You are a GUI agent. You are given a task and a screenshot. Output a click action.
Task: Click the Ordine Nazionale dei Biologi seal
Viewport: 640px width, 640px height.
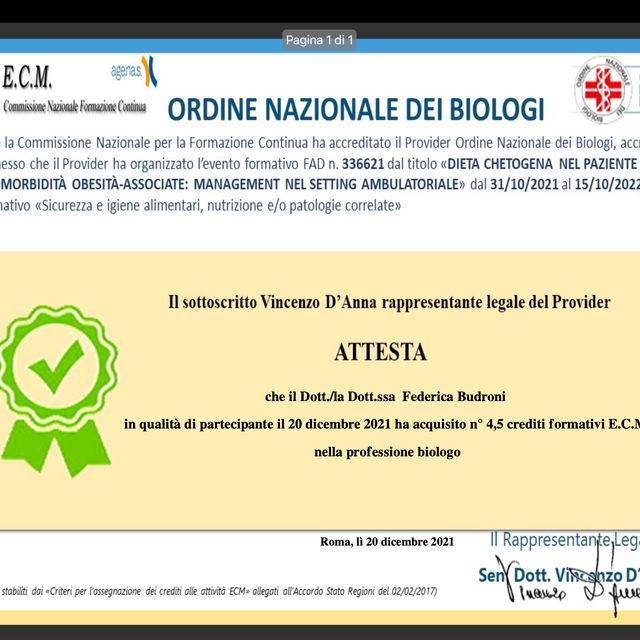[x=602, y=89]
